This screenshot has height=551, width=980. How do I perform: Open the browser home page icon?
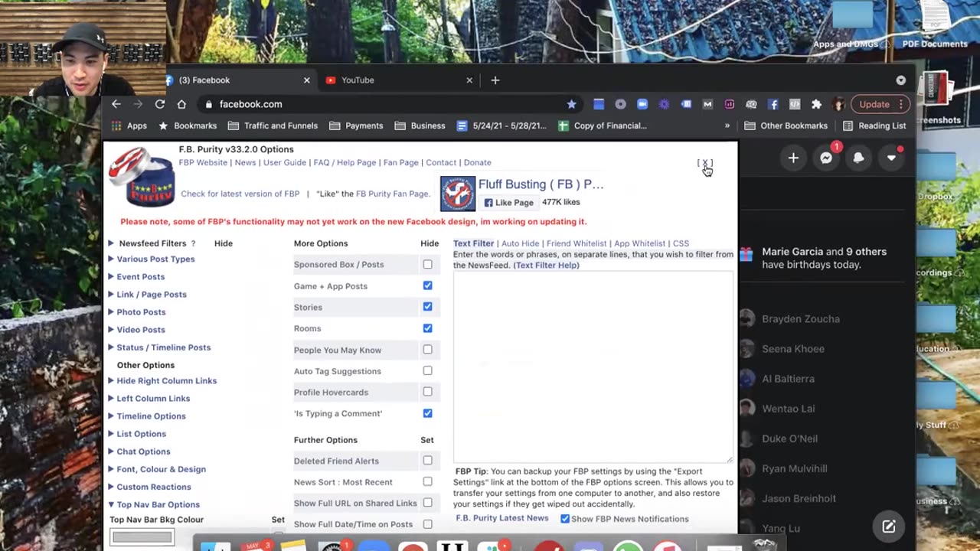181,104
